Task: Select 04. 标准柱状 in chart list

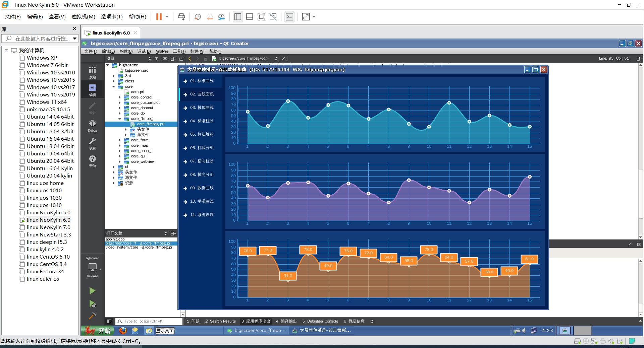Action: tap(201, 121)
